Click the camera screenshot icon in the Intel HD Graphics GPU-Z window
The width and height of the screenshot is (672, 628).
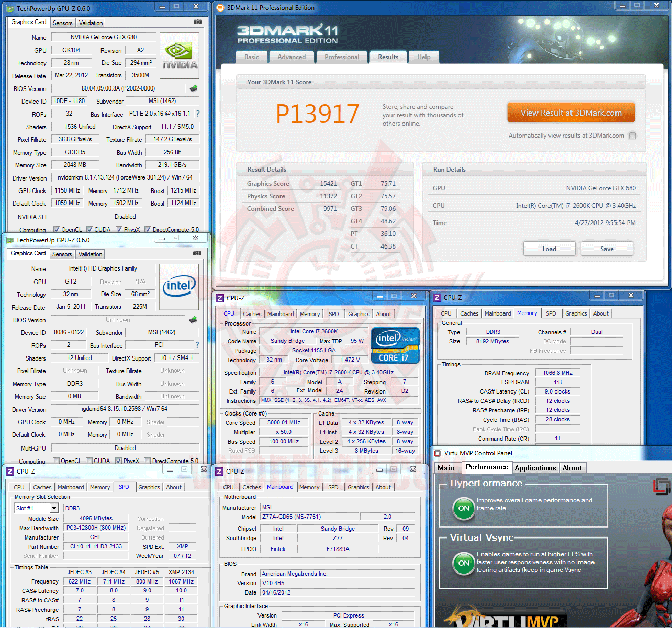click(197, 253)
